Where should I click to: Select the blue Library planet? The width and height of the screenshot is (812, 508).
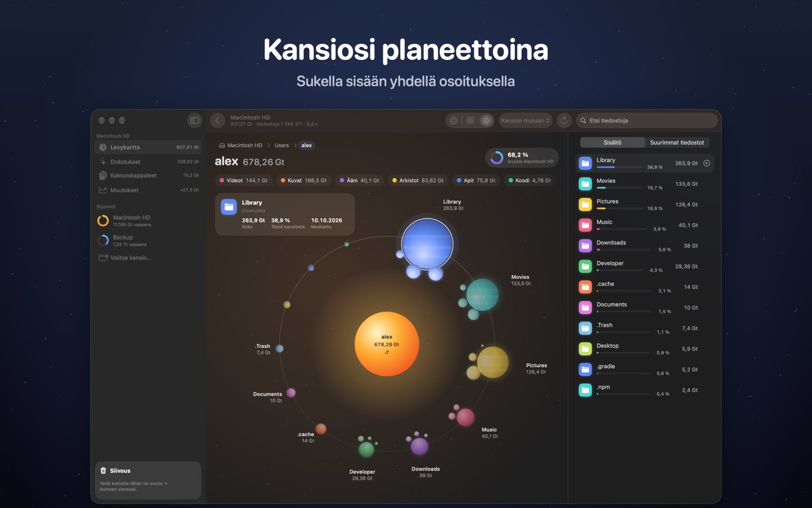pyautogui.click(x=427, y=244)
